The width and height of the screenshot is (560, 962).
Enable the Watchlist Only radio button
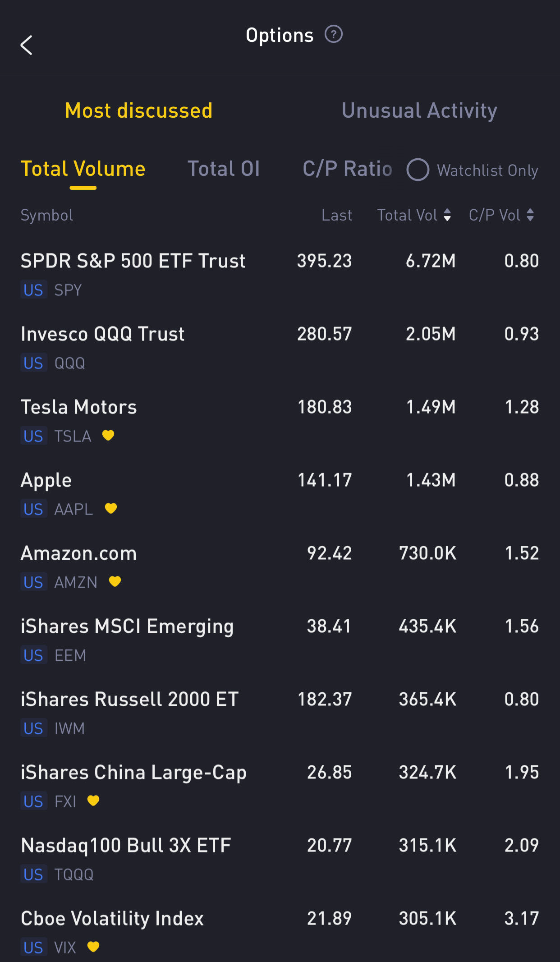coord(418,170)
